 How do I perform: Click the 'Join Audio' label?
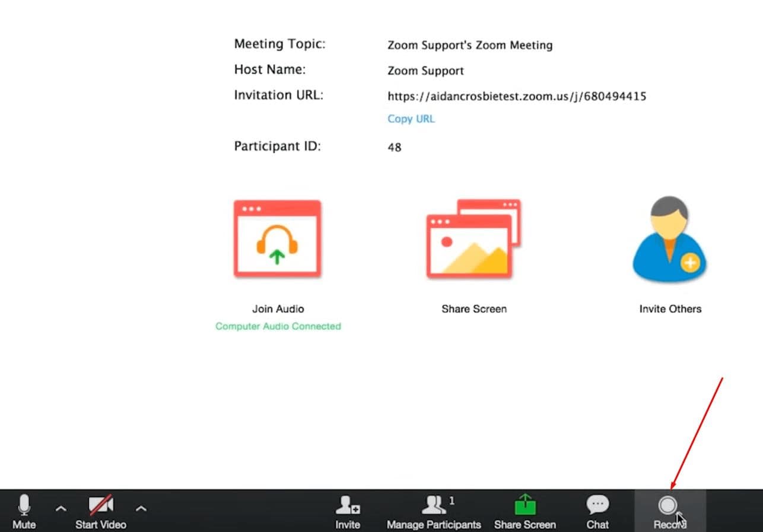(278, 309)
